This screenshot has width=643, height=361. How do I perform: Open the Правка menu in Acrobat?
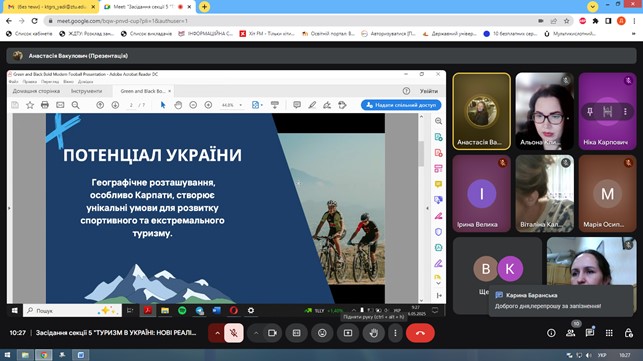coord(30,82)
